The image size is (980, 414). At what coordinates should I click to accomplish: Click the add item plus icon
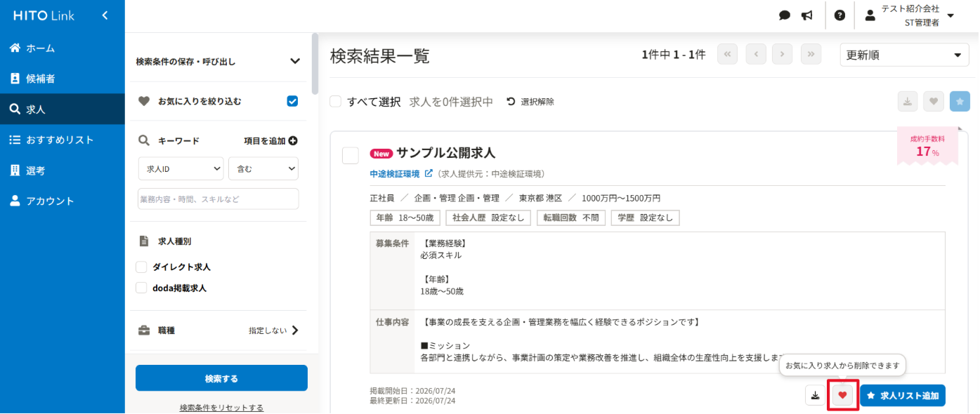click(293, 140)
